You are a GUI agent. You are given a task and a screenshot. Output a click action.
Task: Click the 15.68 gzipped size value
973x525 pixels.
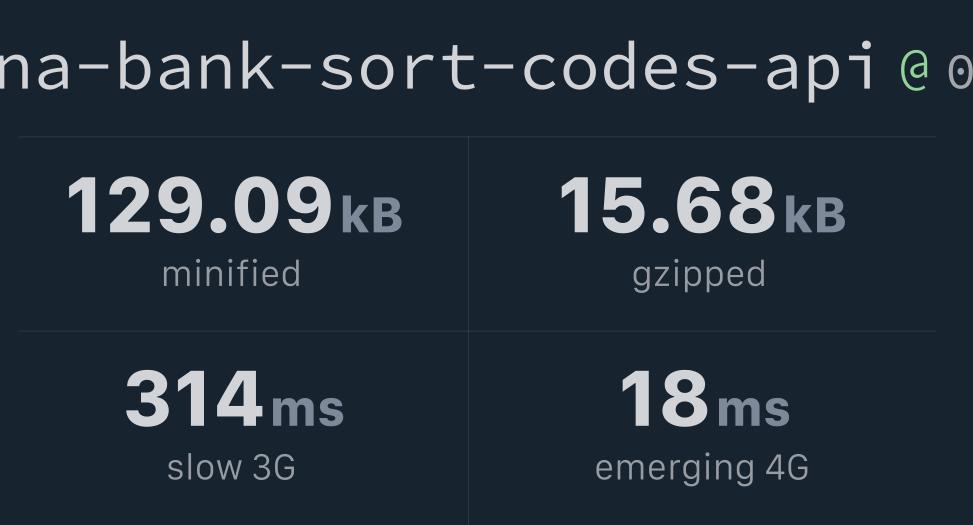point(667,206)
